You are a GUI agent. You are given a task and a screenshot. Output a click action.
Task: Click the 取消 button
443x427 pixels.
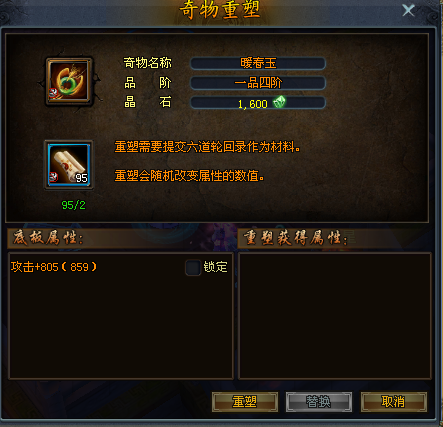(394, 402)
